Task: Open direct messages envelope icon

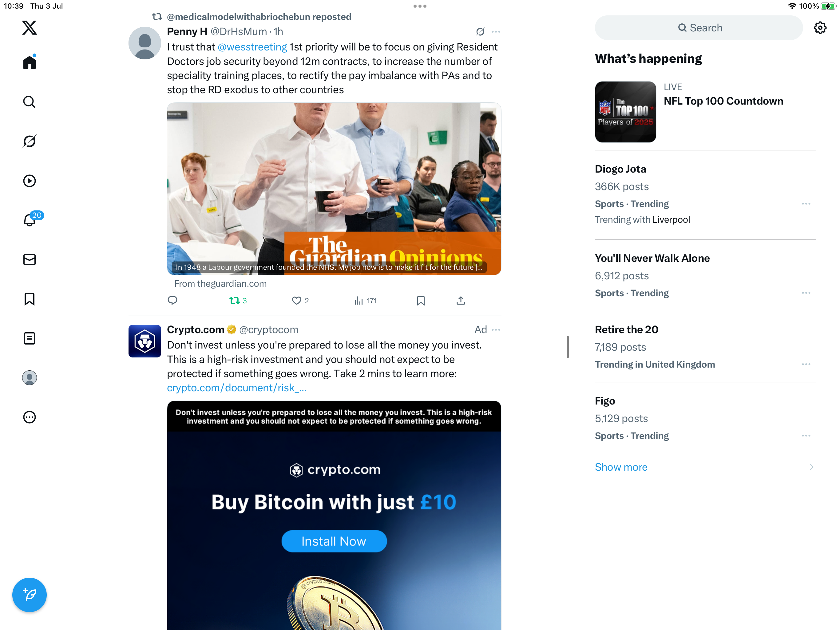Action: pyautogui.click(x=29, y=260)
